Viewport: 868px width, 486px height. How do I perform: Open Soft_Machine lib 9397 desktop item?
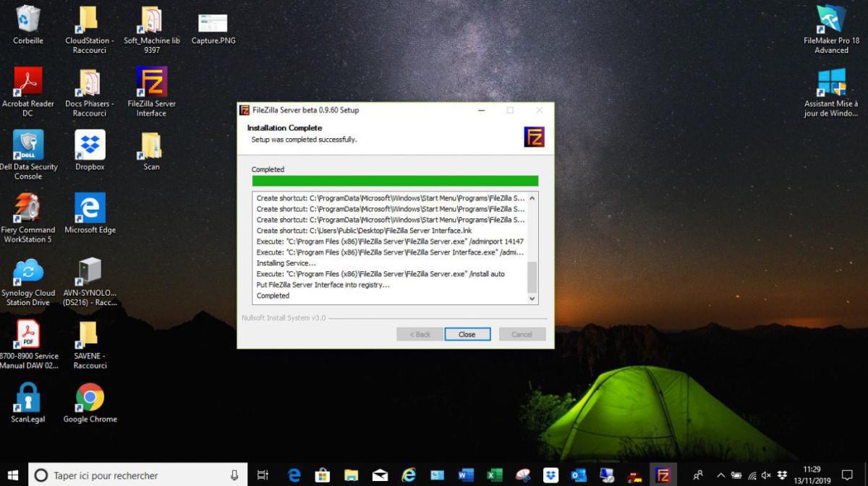(151, 29)
